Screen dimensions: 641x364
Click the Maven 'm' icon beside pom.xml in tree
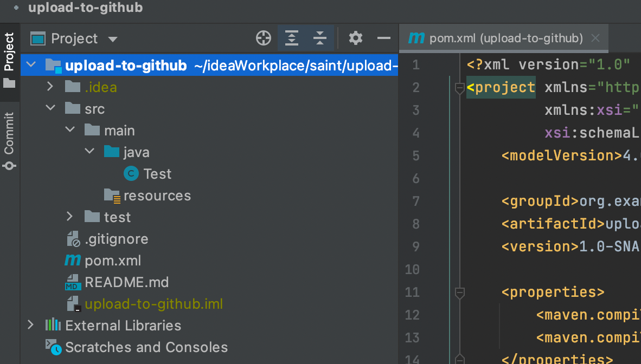click(x=73, y=260)
